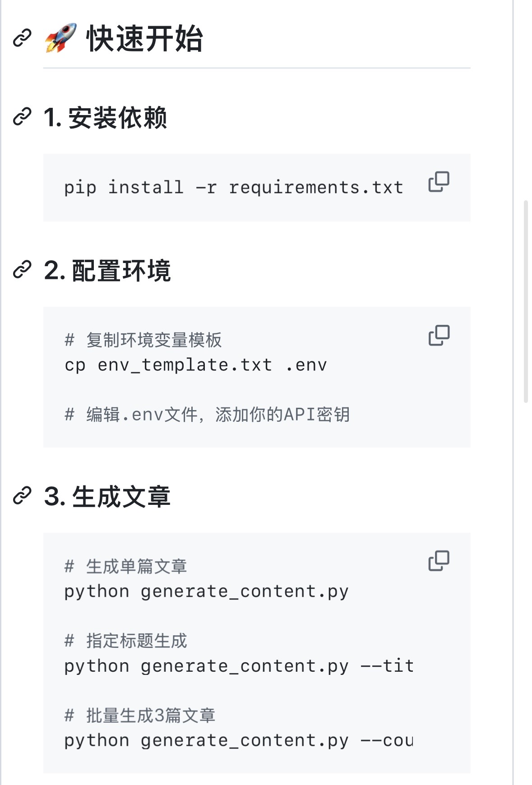
Task: Click the 复制环境变量模板 comment line
Action: coord(143,340)
